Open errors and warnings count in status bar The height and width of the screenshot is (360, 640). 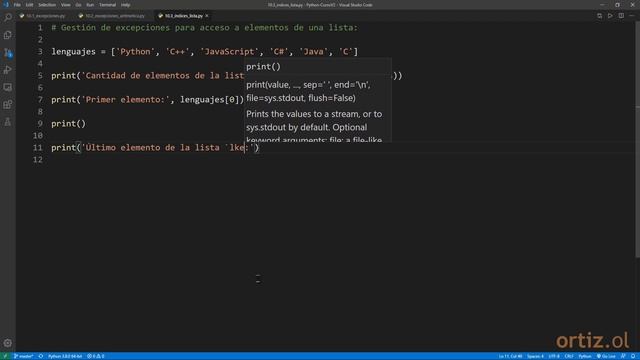coord(96,356)
